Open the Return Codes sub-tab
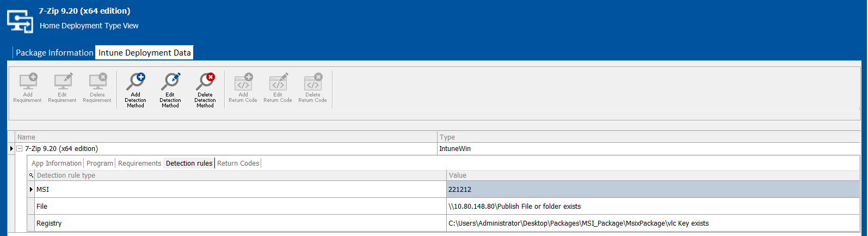Screen dimensions: 868x236 (x=238, y=163)
